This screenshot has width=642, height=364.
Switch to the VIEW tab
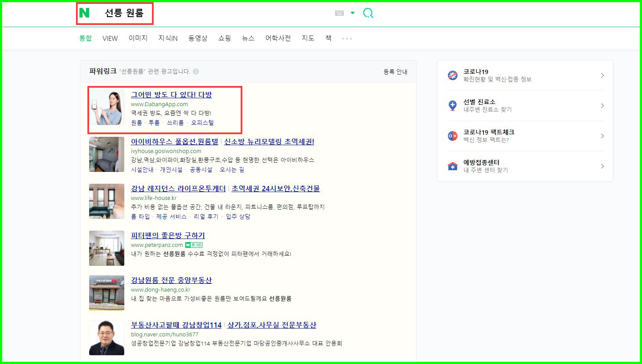(x=110, y=39)
